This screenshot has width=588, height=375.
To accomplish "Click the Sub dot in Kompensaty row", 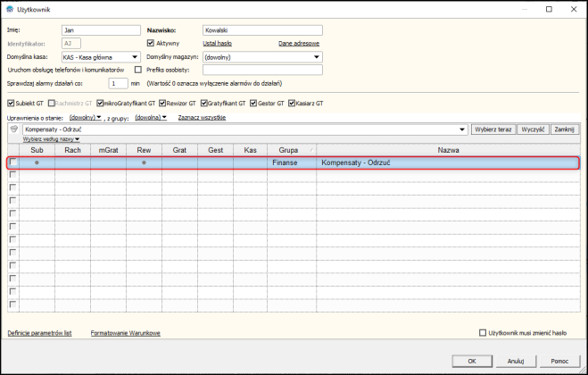I will [x=37, y=162].
